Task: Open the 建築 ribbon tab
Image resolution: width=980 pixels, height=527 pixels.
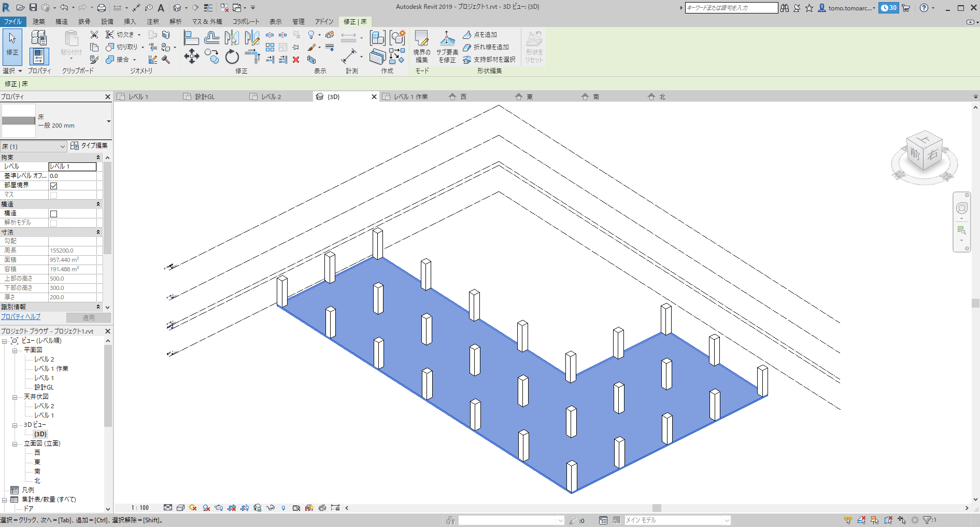Action: click(x=39, y=22)
